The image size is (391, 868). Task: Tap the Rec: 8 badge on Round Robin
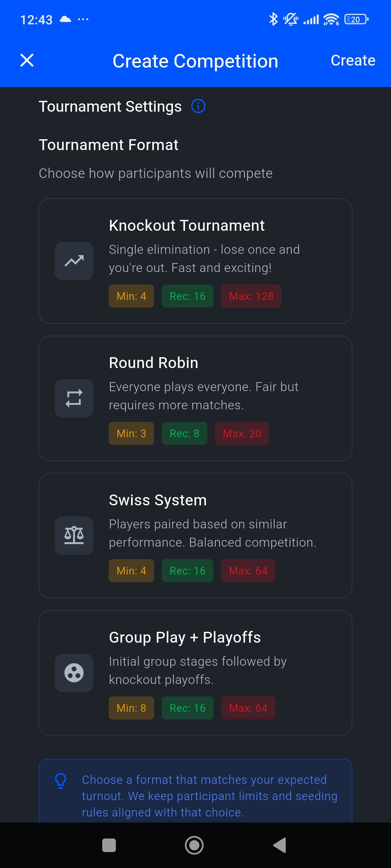click(x=184, y=433)
